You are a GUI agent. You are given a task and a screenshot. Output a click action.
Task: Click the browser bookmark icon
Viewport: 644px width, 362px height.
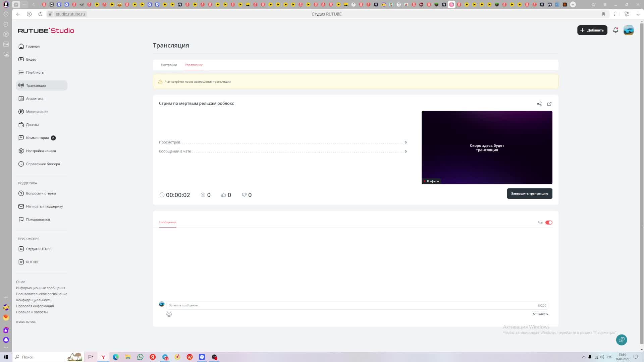[603, 14]
